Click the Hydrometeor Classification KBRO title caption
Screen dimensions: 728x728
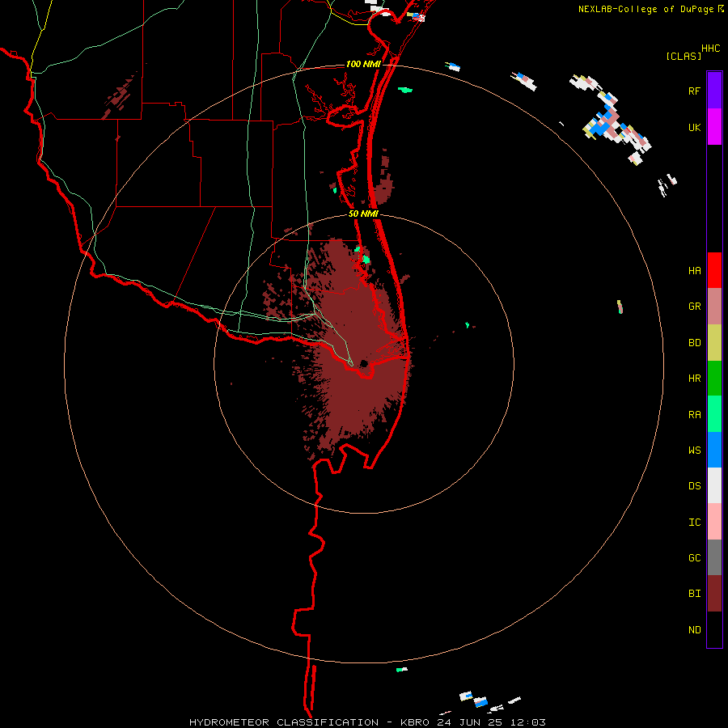coord(367,722)
